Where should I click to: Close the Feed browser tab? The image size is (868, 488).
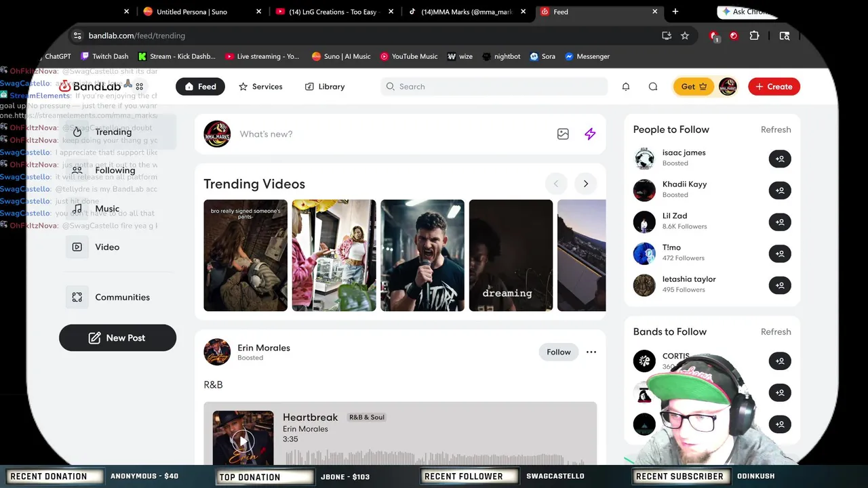[655, 12]
